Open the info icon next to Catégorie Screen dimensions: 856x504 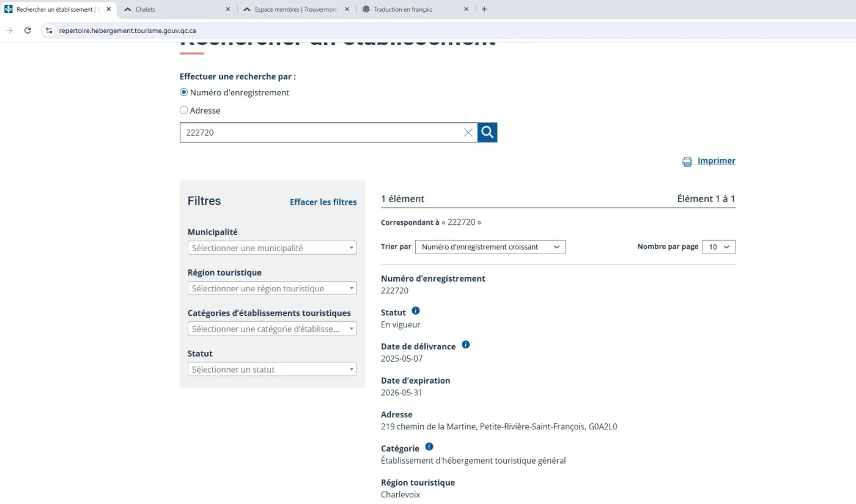(429, 447)
